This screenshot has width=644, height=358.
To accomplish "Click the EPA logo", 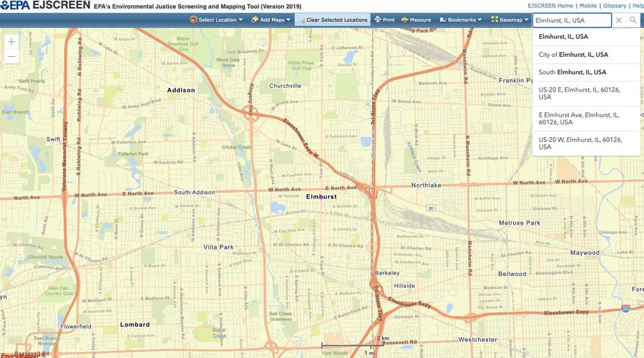I will 15,5.
